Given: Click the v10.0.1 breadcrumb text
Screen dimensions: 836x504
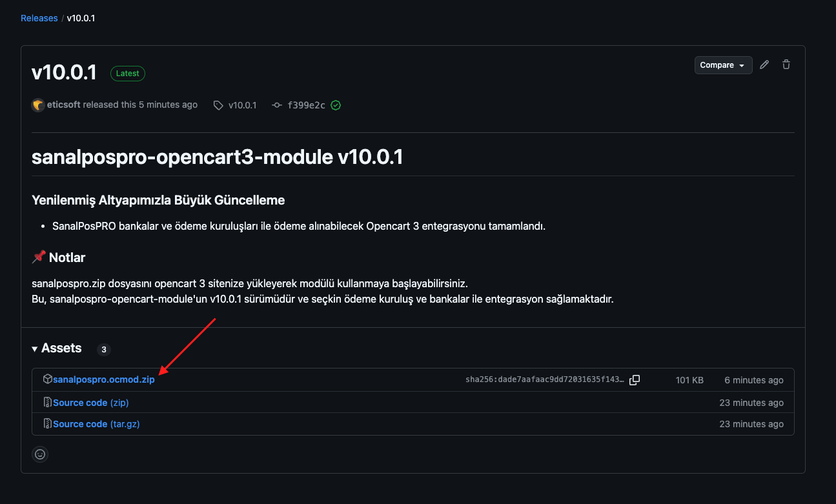Looking at the screenshot, I should [81, 18].
